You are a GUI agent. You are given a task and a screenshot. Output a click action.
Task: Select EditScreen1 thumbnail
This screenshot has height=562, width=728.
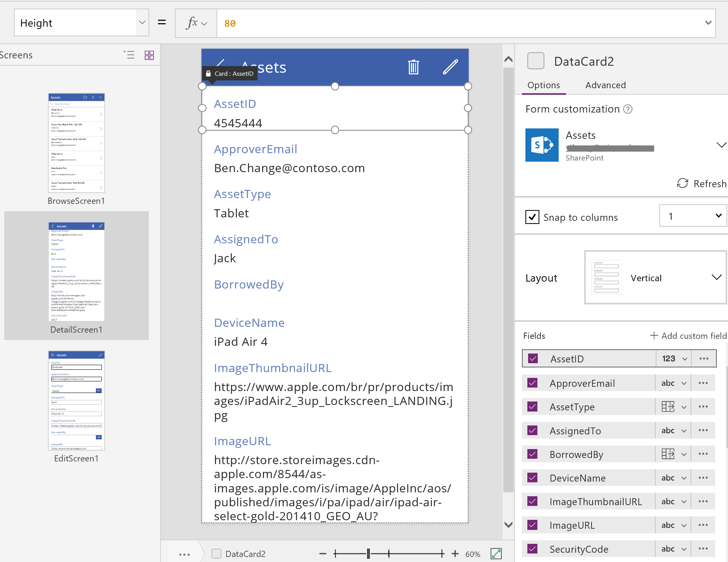[x=77, y=400]
